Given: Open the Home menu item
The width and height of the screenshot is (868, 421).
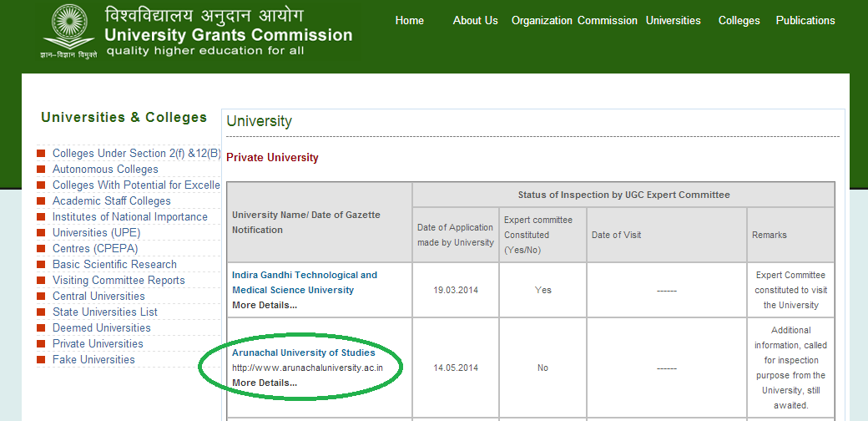Looking at the screenshot, I should 409,20.
